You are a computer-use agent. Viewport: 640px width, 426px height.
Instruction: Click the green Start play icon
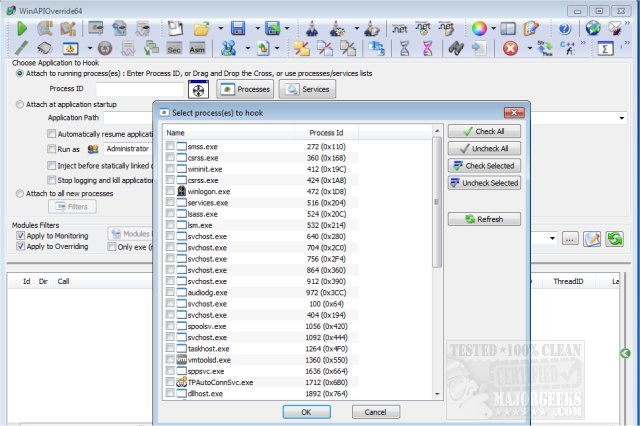pos(22,29)
